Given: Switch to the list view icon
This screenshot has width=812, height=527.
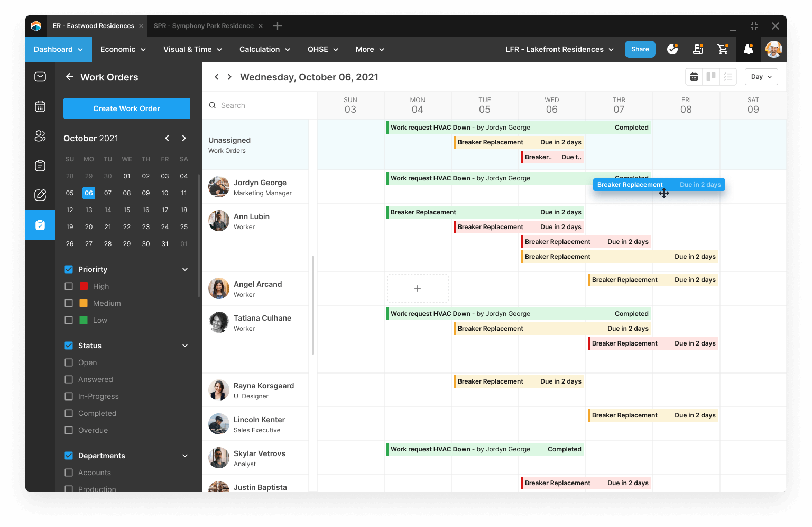Looking at the screenshot, I should click(728, 77).
